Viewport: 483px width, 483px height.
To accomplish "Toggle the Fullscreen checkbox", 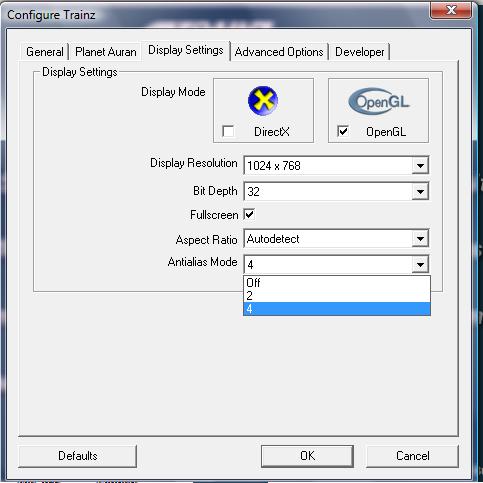I will (249, 214).
